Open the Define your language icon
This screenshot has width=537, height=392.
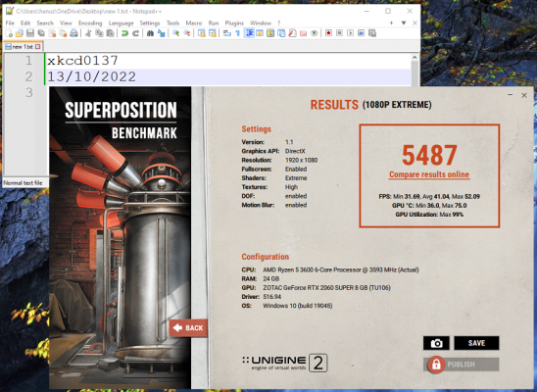pyautogui.click(x=260, y=33)
